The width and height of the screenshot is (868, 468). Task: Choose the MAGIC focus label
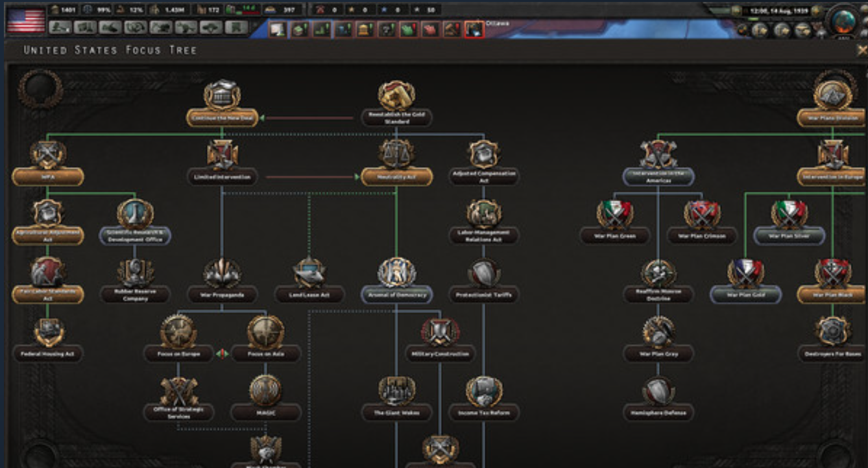coord(265,413)
